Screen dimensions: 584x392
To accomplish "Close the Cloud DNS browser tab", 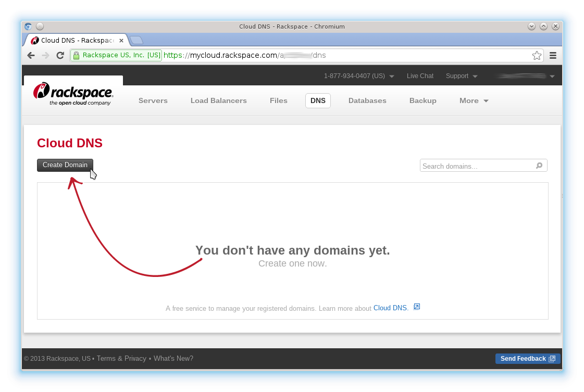I will (x=121, y=41).
